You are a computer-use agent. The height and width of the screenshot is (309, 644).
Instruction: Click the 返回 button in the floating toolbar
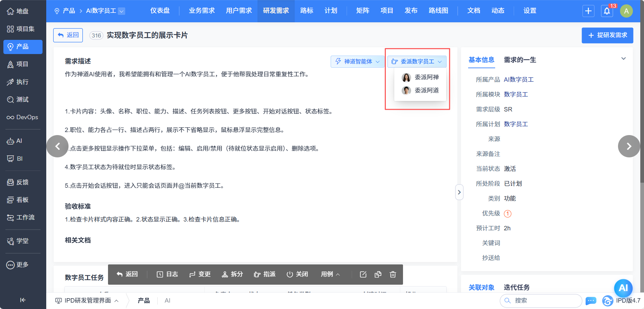click(x=127, y=275)
